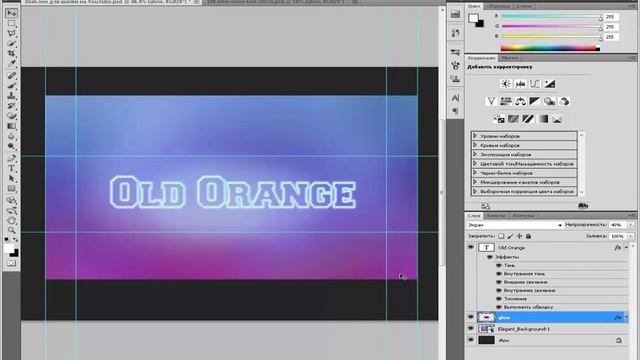This screenshot has width=640, height=360.
Task: Hide the selected glow layer
Action: pos(471,317)
